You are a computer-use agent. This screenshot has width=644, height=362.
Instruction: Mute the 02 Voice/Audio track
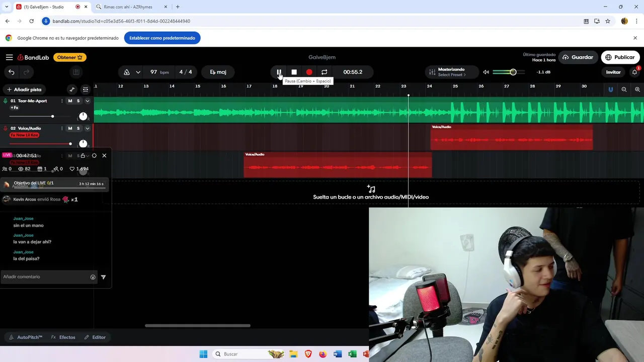(x=70, y=128)
